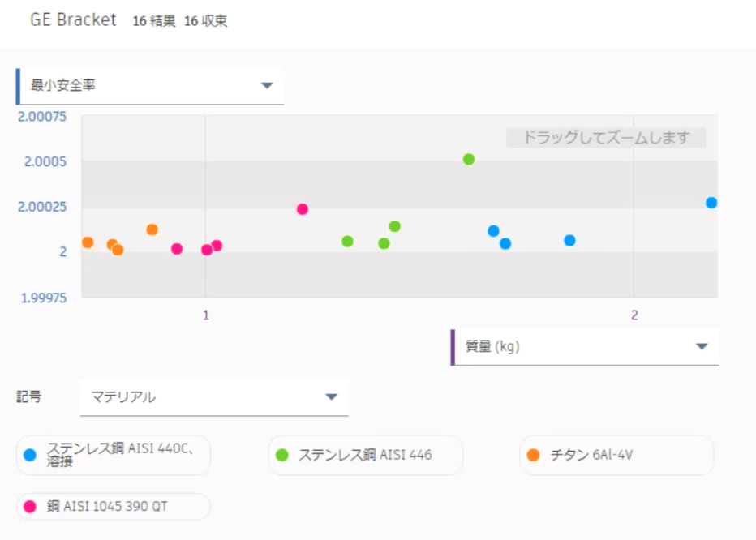Open the 最小安全率 Y-axis dropdown
Viewport: 756px width, 540px height.
tap(150, 86)
